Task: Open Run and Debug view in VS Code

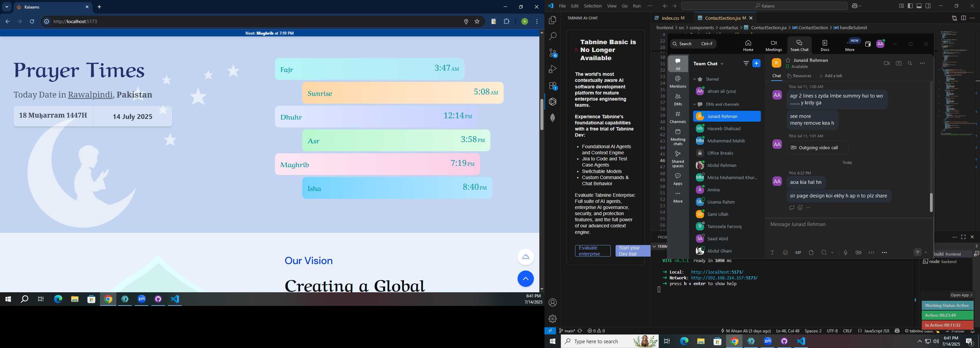Action: coord(553,69)
